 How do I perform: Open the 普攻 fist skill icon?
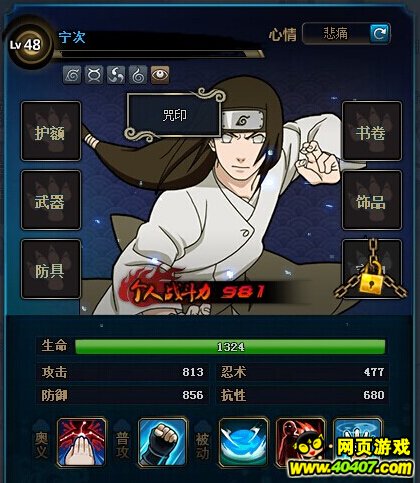pyautogui.click(x=162, y=442)
